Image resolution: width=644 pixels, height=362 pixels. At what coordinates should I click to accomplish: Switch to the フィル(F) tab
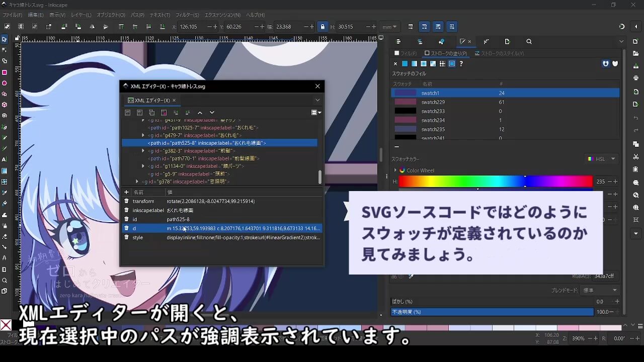click(x=406, y=53)
